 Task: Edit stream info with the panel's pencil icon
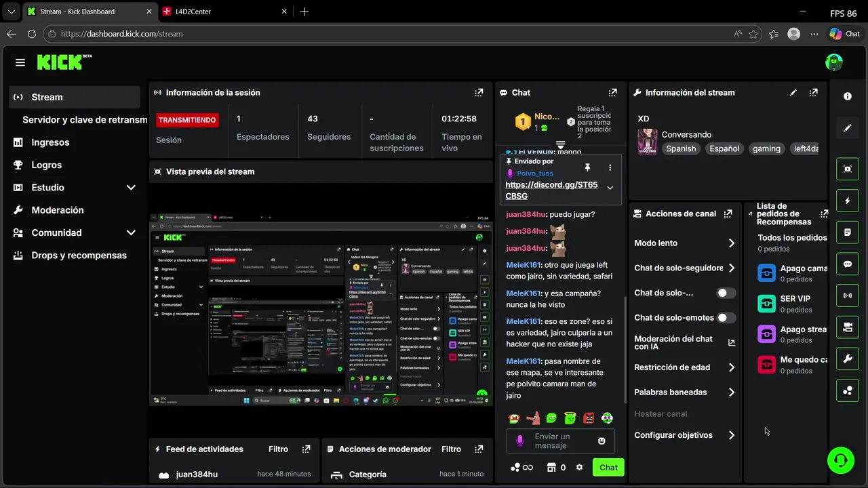click(x=793, y=93)
